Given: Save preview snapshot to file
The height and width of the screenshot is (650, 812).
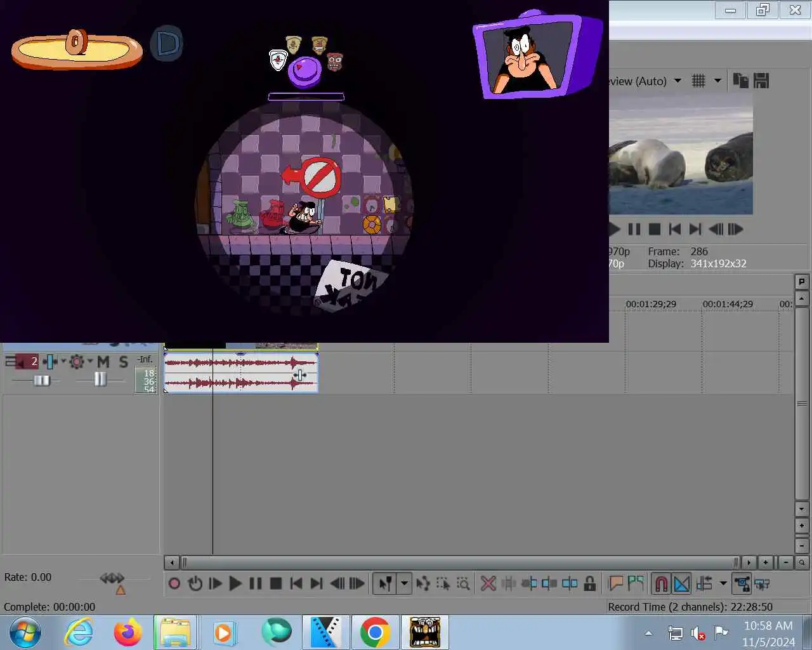Looking at the screenshot, I should (x=761, y=81).
